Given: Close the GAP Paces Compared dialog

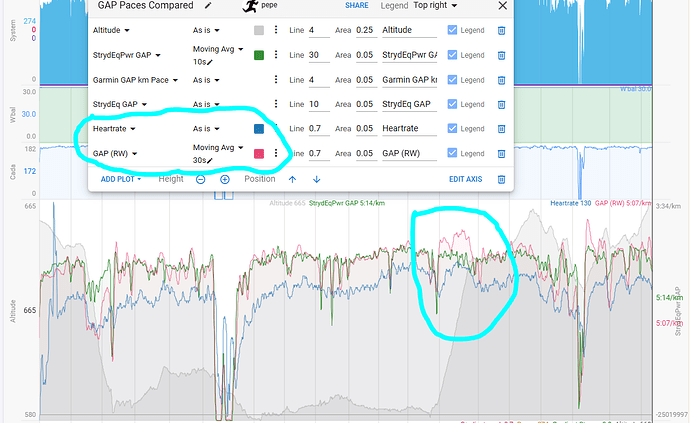Looking at the screenshot, I should pos(503,6).
